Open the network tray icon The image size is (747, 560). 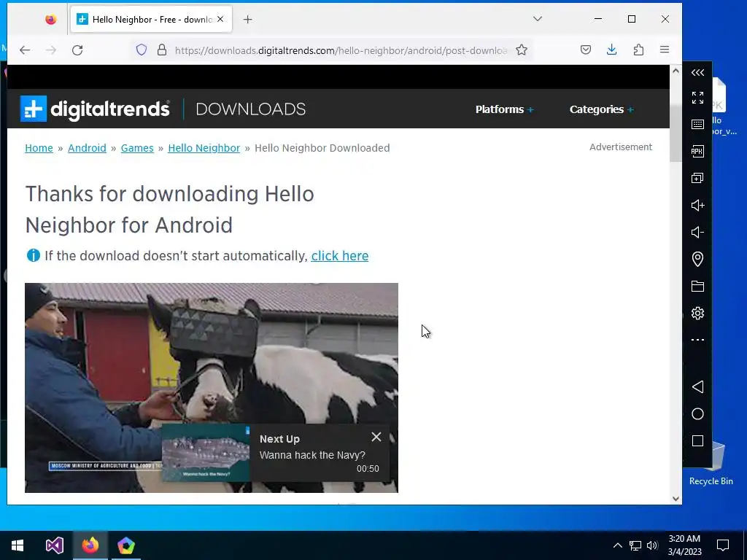tap(635, 545)
